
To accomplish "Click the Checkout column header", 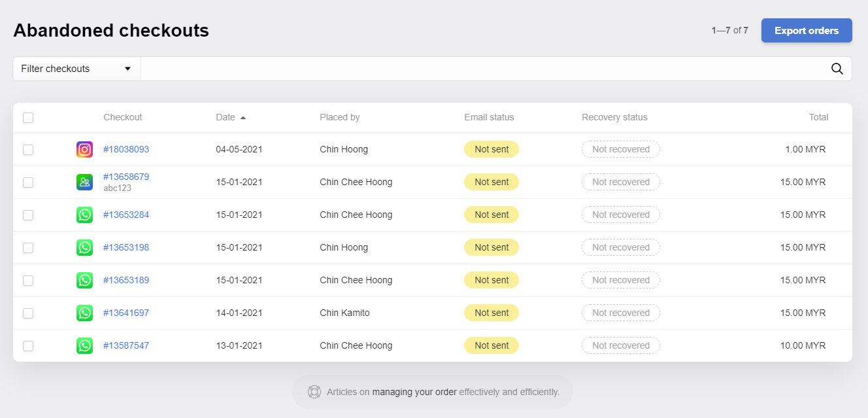I will (x=123, y=118).
